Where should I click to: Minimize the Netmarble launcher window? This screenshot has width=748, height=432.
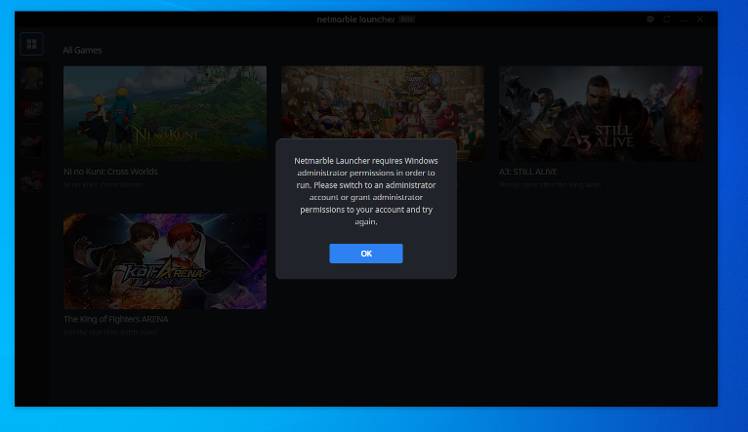[684, 19]
